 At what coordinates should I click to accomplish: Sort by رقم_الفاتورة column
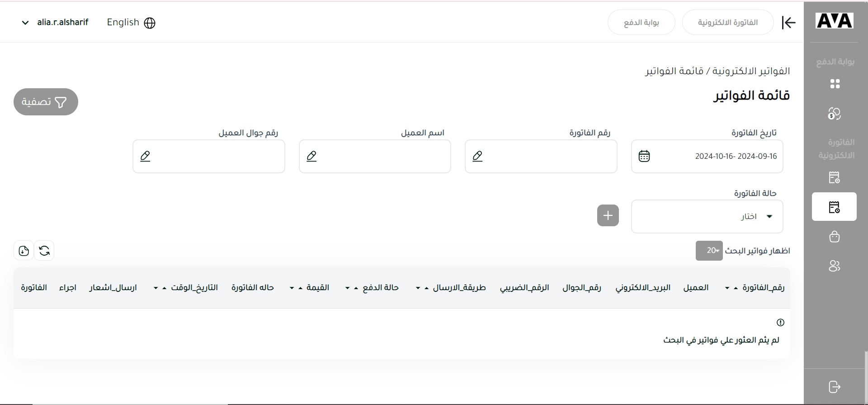pos(755,288)
